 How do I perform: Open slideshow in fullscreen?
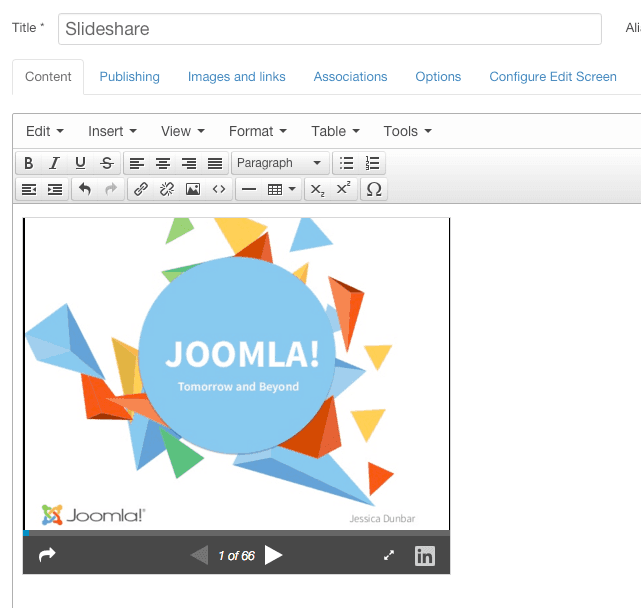389,555
